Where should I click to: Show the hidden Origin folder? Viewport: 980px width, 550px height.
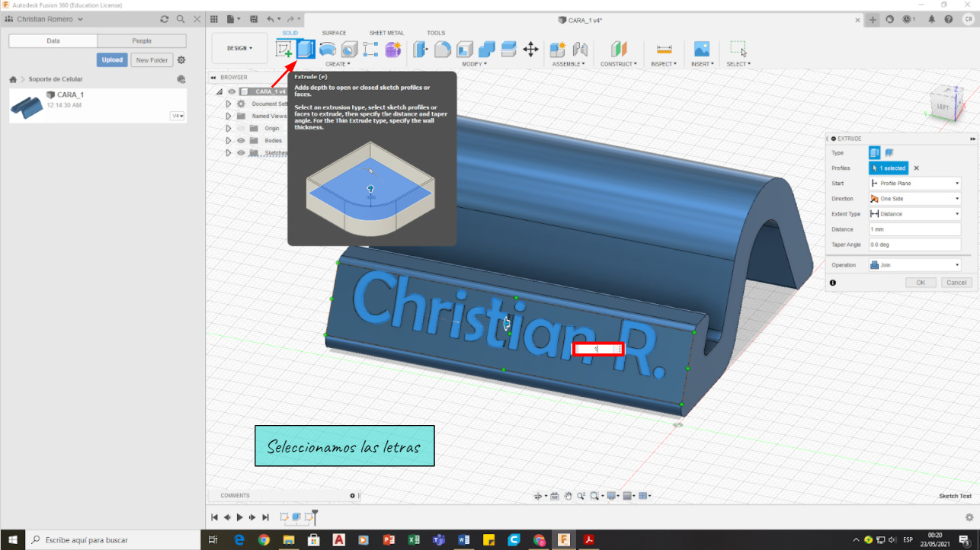(241, 128)
